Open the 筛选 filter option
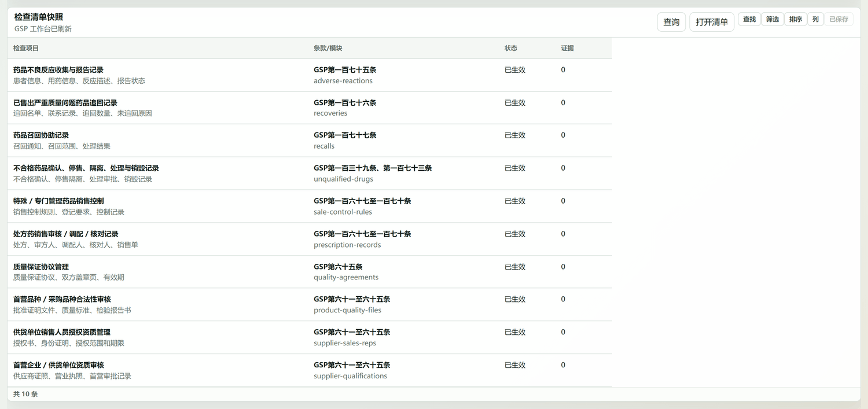This screenshot has height=409, width=868. point(773,19)
